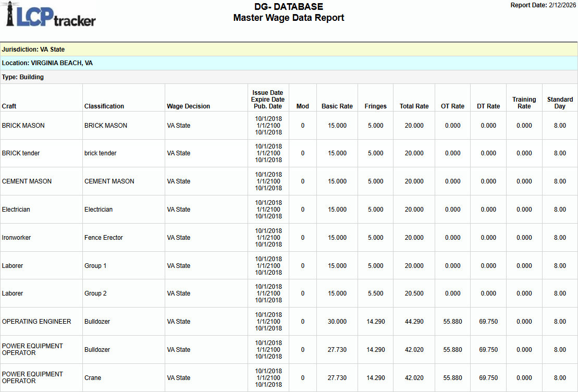Click 15.000 basic rate in BRICK MASON row
Viewport: 578px width, 392px height.
tap(337, 126)
